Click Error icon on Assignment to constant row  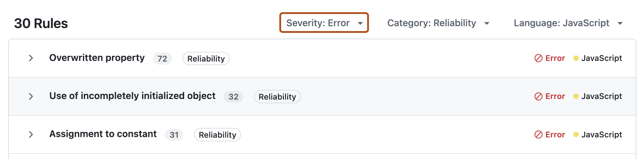(538, 135)
